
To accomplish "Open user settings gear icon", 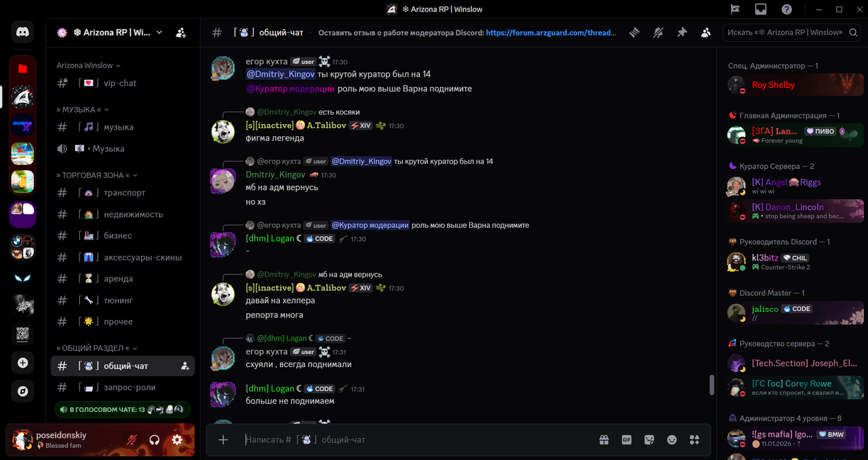I will [x=177, y=440].
